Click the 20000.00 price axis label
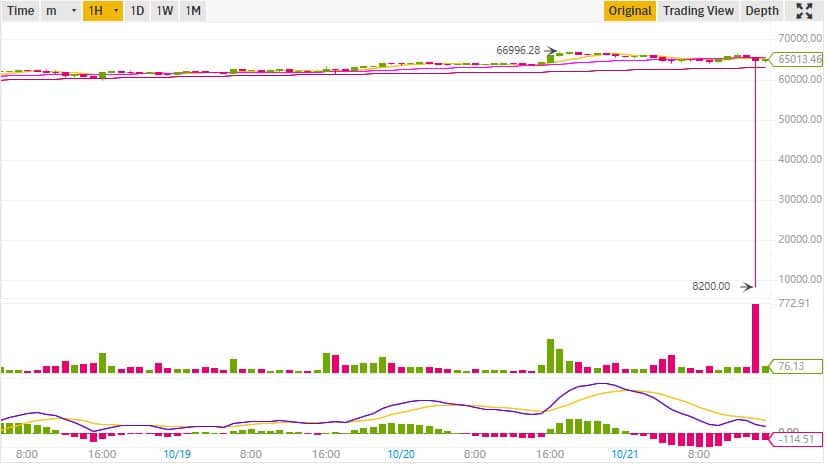Screen dimensions: 826x466 point(800,240)
